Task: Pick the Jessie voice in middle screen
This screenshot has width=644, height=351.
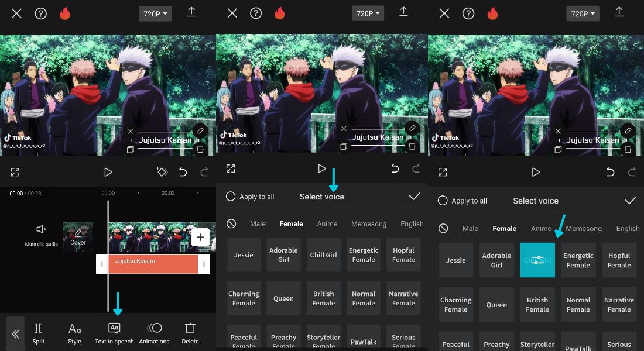Action: coord(244,255)
